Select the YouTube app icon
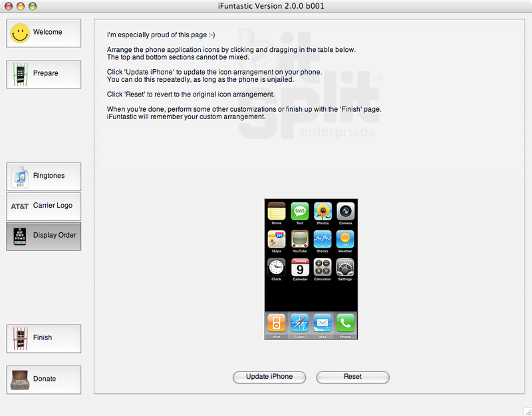 pos(300,239)
